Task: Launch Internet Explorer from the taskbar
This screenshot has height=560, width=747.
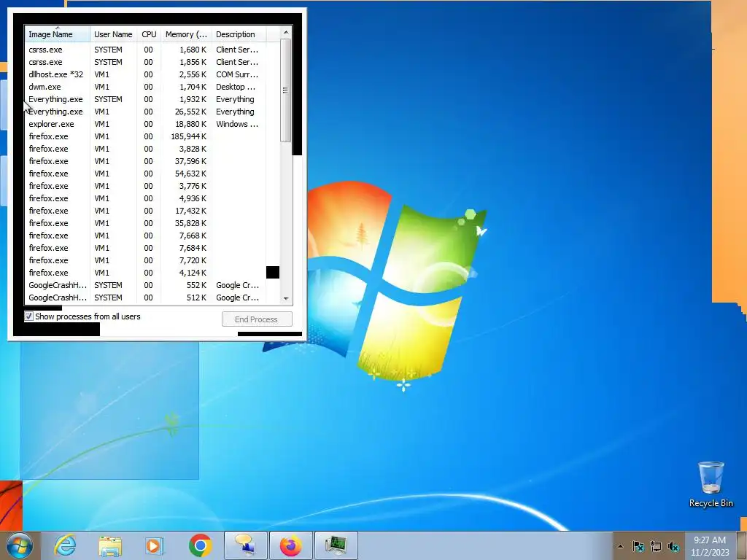Action: (x=65, y=545)
